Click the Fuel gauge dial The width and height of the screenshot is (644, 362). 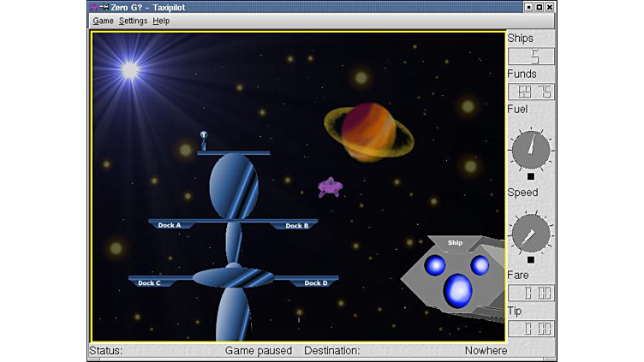pos(531,149)
